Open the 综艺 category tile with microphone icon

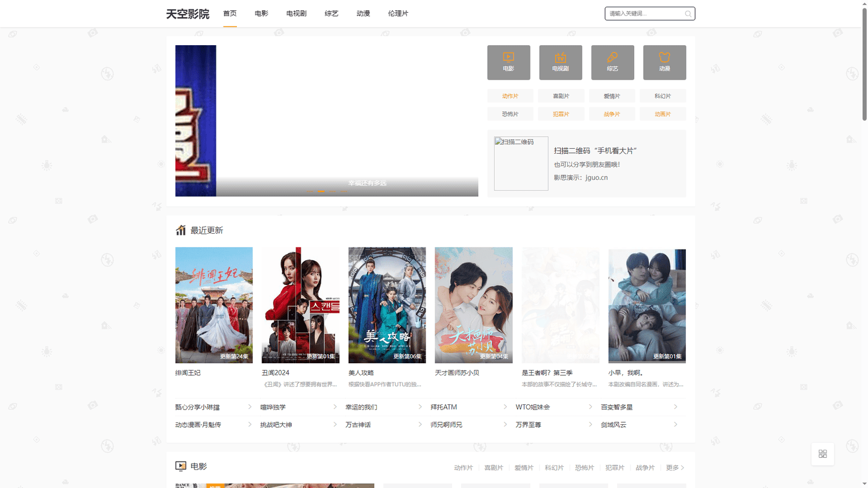pyautogui.click(x=612, y=63)
